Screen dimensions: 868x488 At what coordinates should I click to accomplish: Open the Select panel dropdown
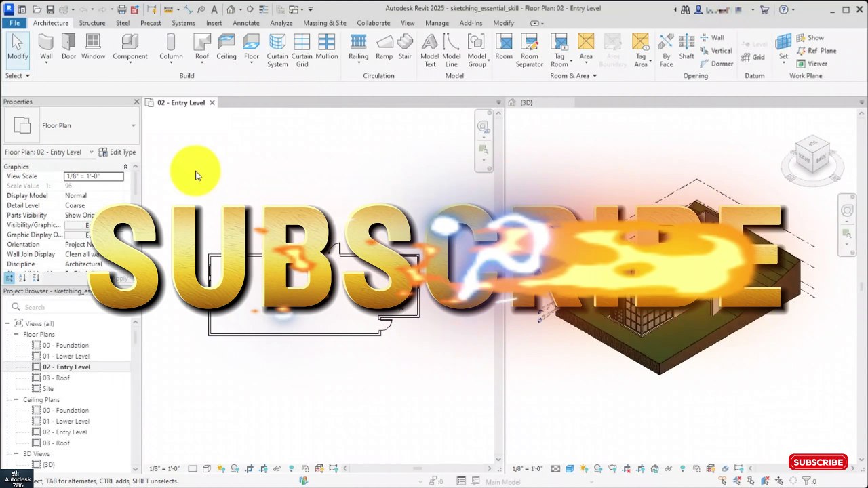pyautogui.click(x=18, y=75)
